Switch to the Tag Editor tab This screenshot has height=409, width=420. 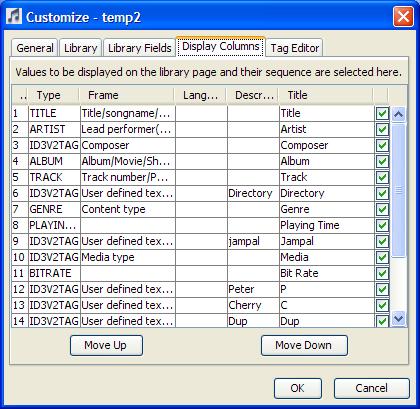tap(295, 48)
